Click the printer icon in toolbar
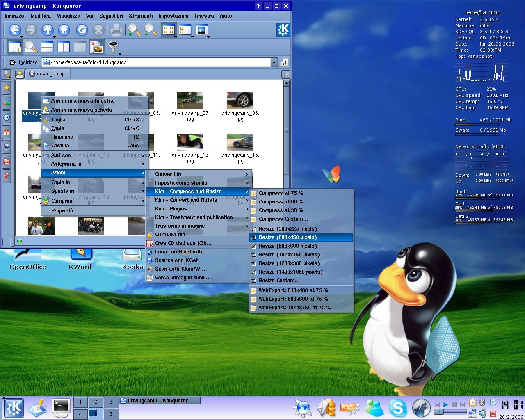Viewport: 525px width, 420px height. click(116, 30)
